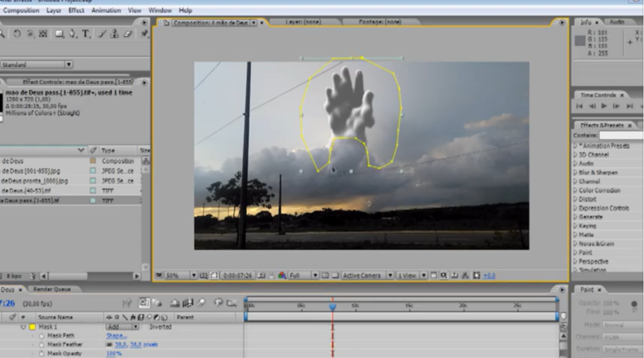This screenshot has height=358, width=644.
Task: Choose the Rectangular Mask tool
Action: (59, 34)
